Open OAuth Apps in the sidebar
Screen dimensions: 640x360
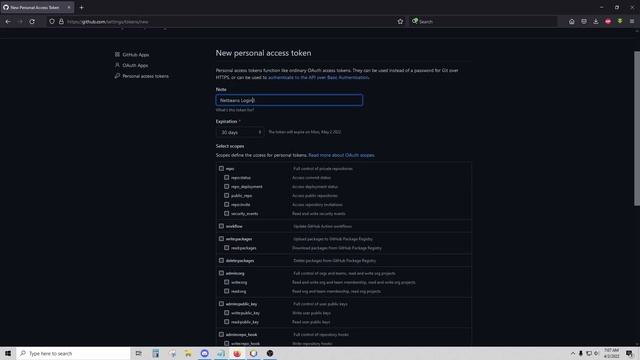click(135, 65)
